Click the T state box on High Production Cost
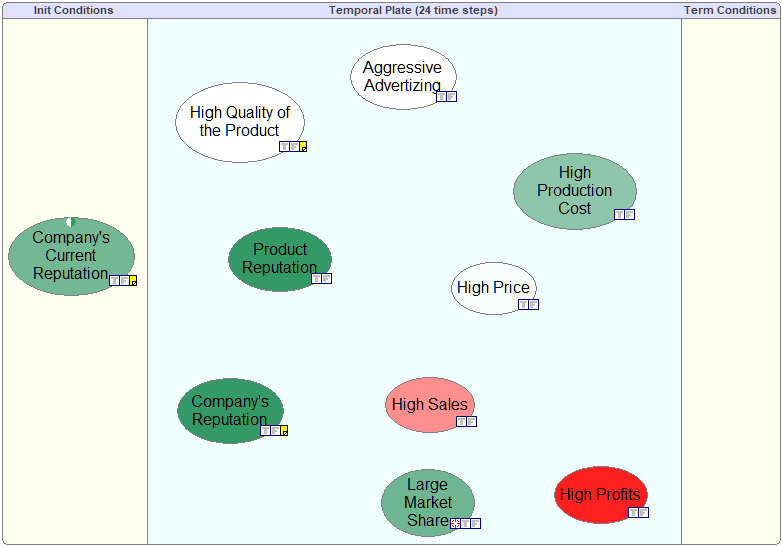This screenshot has height=546, width=782. click(x=619, y=214)
